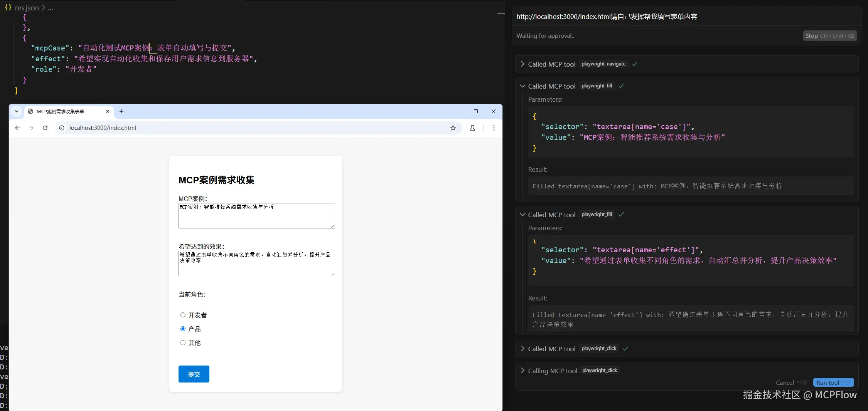Select the 产品 radio option
The image size is (868, 411).
point(183,329)
